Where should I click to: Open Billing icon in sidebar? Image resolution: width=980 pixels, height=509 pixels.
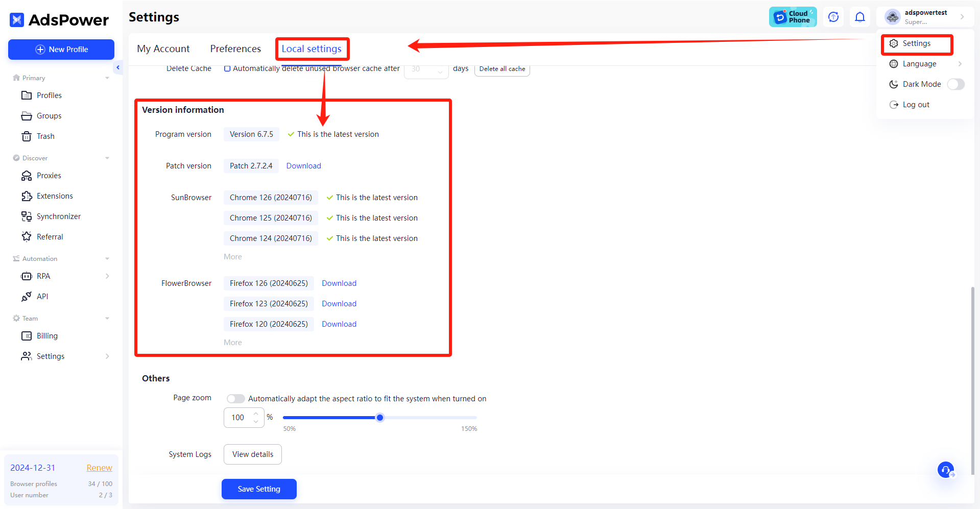(27, 336)
